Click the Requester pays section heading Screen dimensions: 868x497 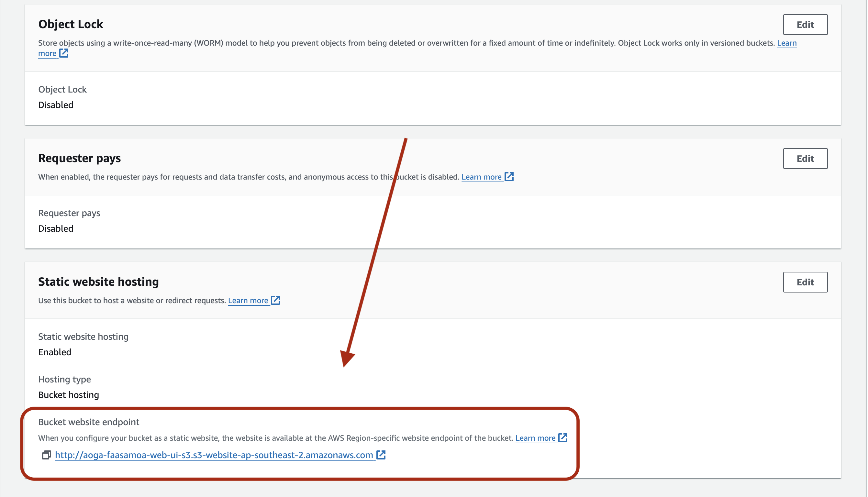[79, 158]
